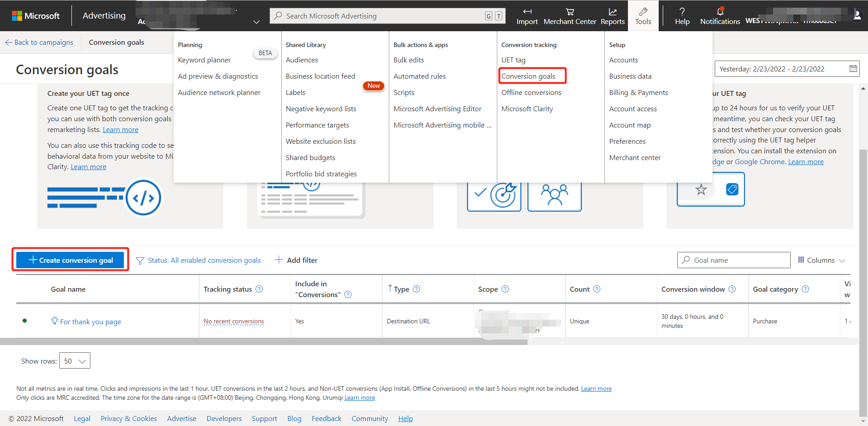Select Conversion goals in Tools menu
Image resolution: width=868 pixels, height=426 pixels.
tap(528, 76)
